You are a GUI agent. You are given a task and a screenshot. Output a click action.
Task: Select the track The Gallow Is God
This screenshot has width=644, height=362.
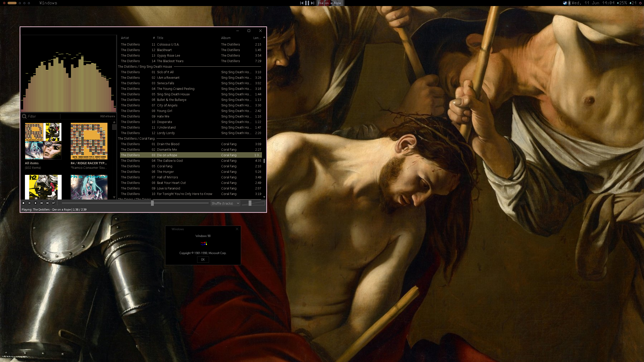click(x=191, y=161)
